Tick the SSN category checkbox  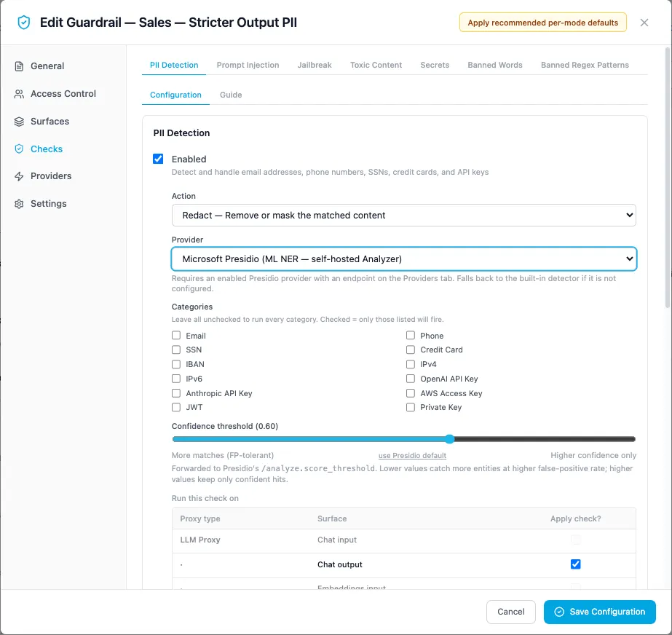click(176, 350)
